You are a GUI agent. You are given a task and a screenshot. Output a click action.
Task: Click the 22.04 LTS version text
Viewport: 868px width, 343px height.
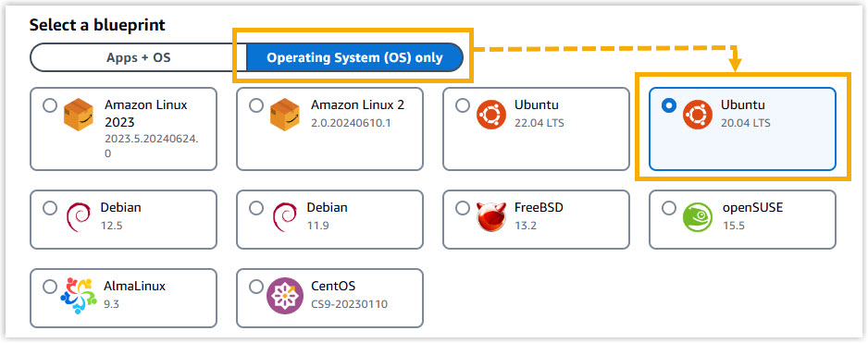(539, 123)
